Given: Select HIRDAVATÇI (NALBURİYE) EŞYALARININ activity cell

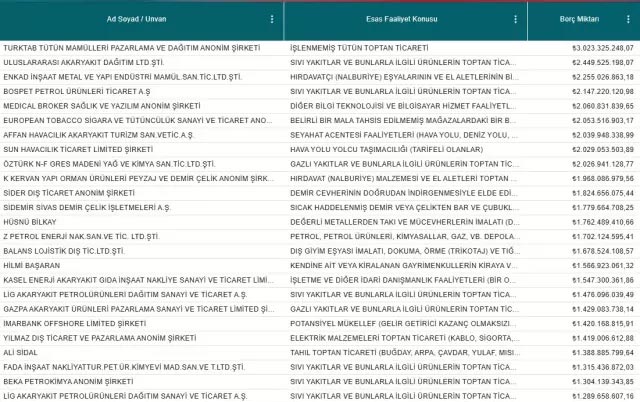Looking at the screenshot, I should tap(404, 77).
